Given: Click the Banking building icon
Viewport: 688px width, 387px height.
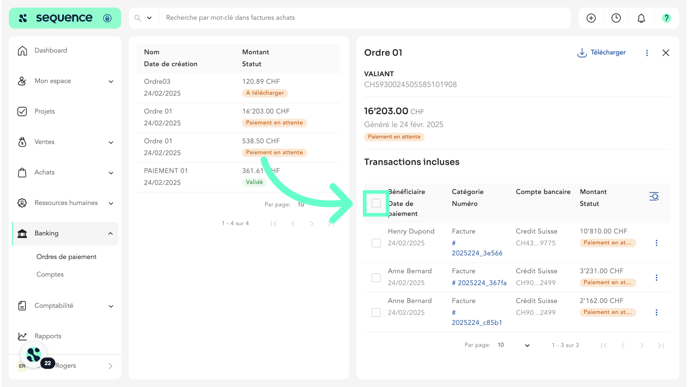Looking at the screenshot, I should point(22,233).
